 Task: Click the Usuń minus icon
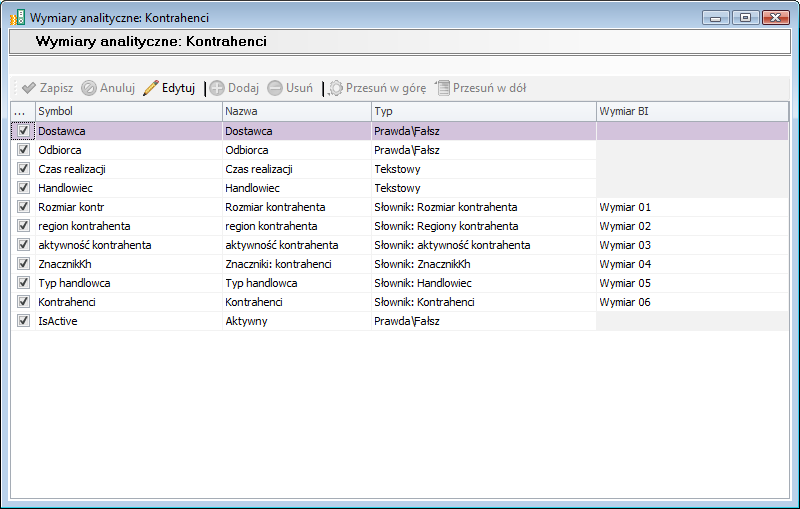tap(275, 88)
